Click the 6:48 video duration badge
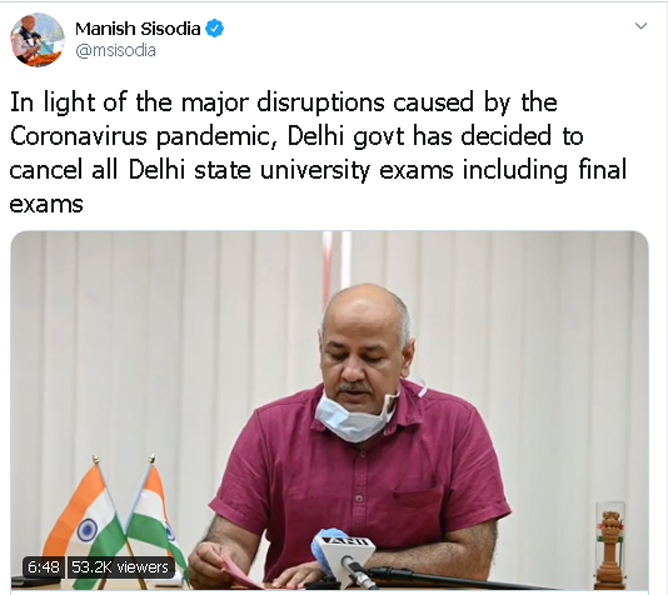Screen dimensions: 668x595 pos(43,567)
